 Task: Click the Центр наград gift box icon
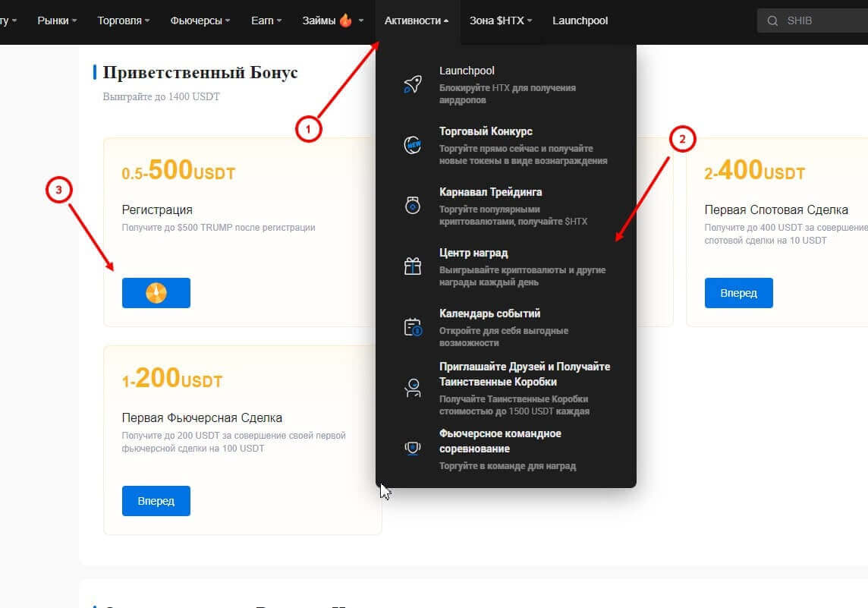pyautogui.click(x=413, y=266)
